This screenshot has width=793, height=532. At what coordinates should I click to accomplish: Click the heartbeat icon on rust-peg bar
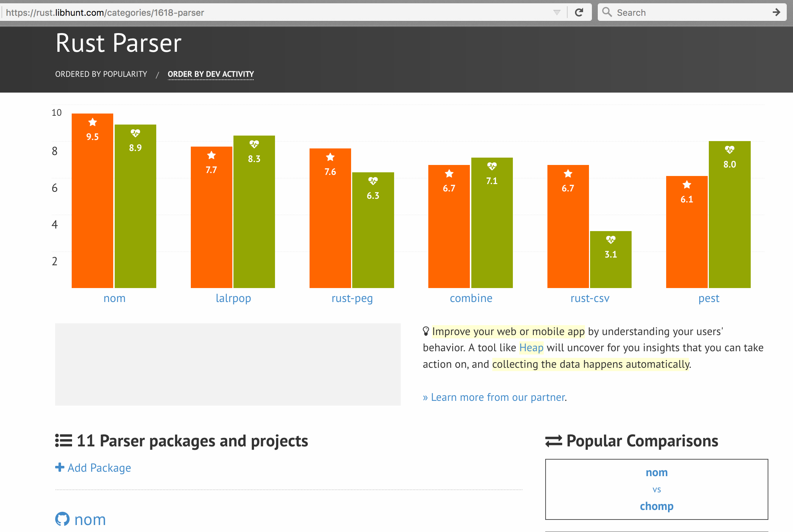pos(373,181)
